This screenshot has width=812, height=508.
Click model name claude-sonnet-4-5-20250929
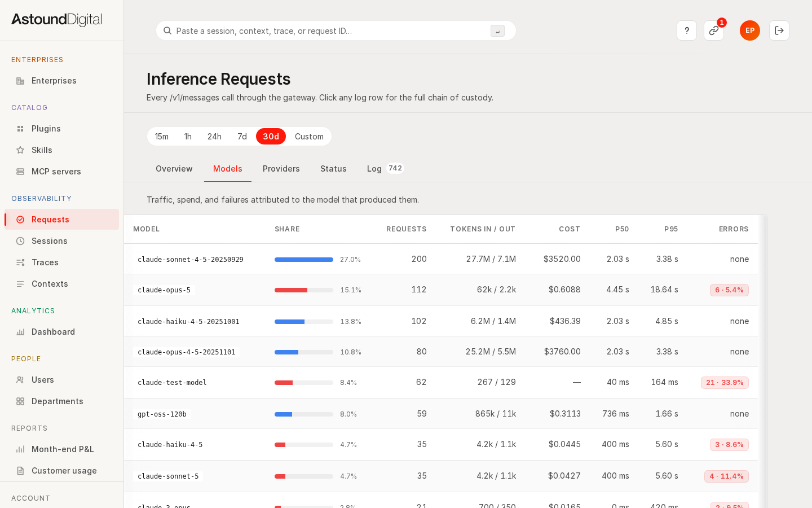click(191, 260)
